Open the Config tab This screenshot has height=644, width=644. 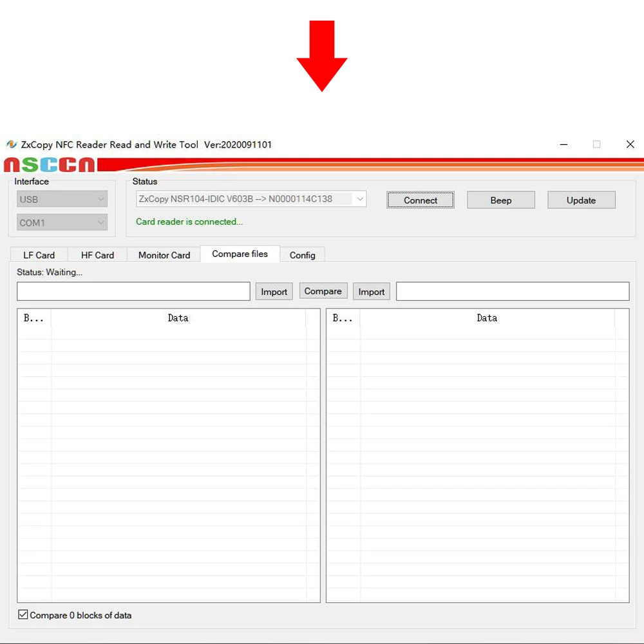coord(302,255)
